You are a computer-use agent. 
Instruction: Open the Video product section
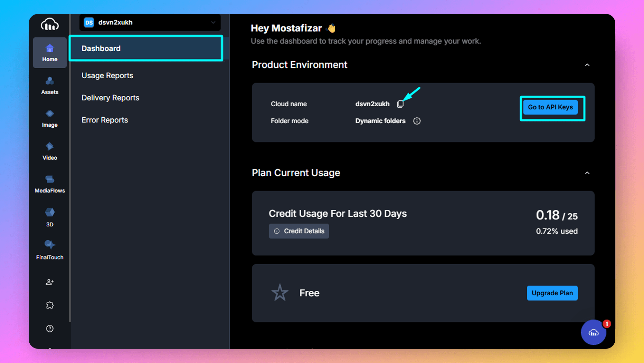pos(50,151)
